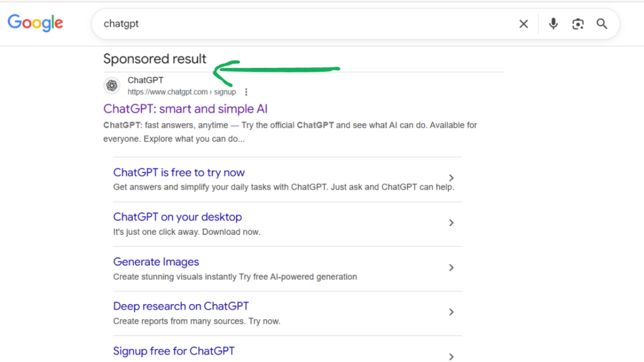The height and width of the screenshot is (362, 644).
Task: Open ChatGPT on your desktop link
Action: [x=177, y=217]
